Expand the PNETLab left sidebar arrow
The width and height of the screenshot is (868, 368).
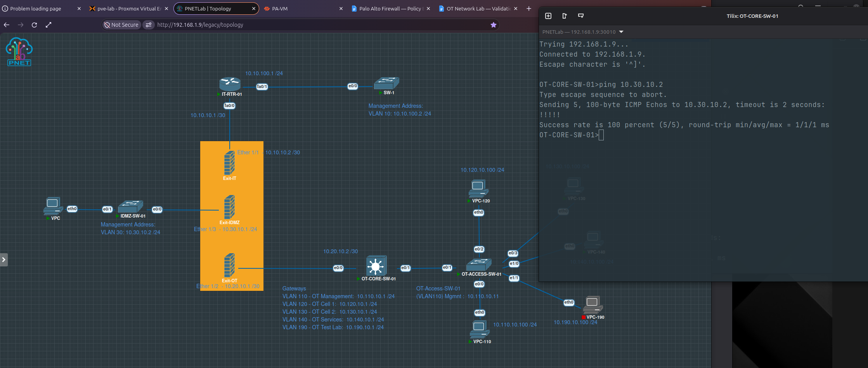click(4, 259)
